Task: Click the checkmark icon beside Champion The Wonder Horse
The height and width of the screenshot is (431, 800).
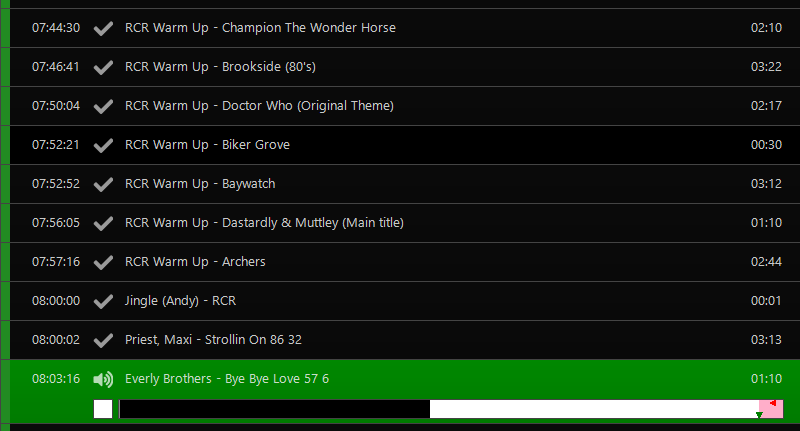Action: tap(103, 28)
